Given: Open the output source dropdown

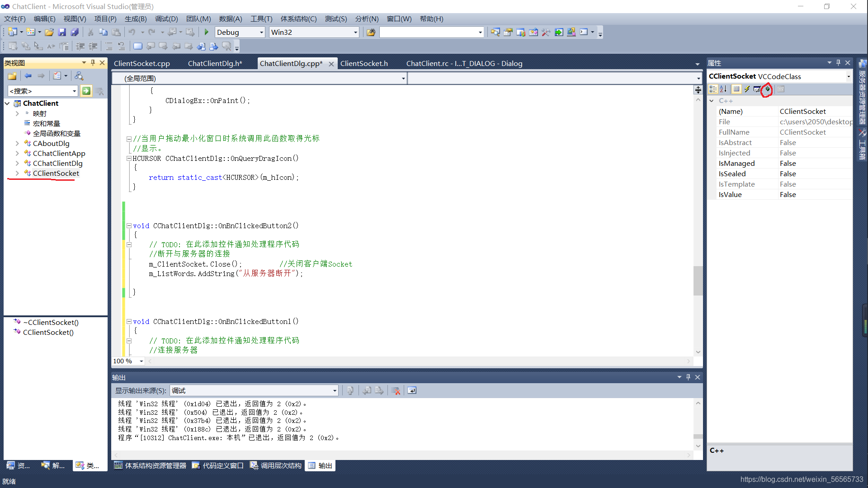Looking at the screenshot, I should click(x=335, y=390).
